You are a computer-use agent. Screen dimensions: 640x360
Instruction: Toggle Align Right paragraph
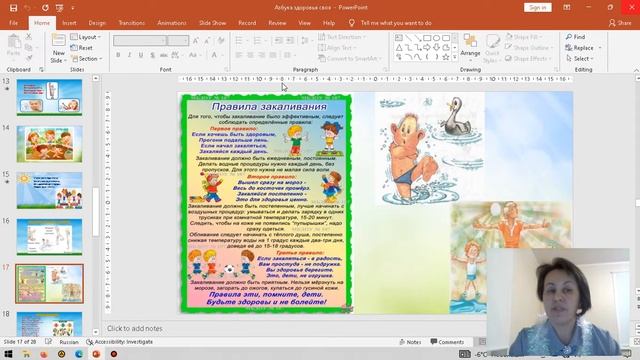tap(262, 55)
